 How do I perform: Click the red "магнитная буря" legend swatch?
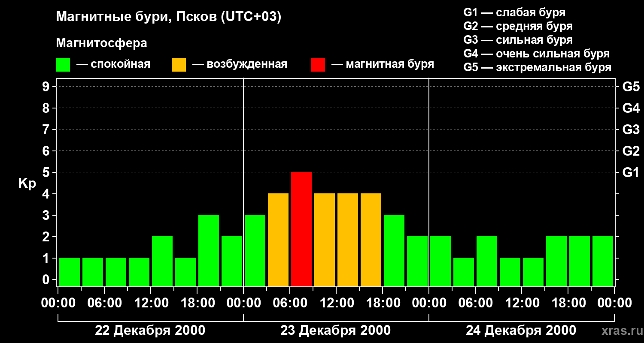pyautogui.click(x=318, y=65)
